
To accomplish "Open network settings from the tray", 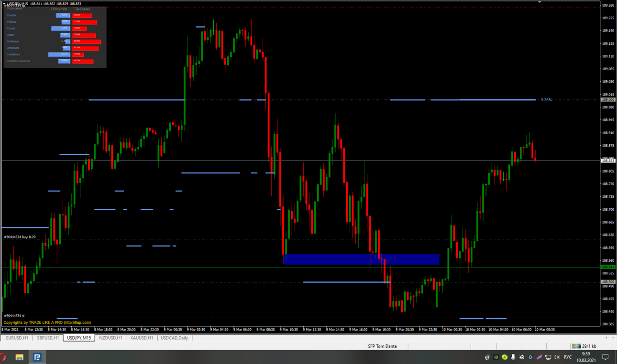I will (x=548, y=357).
